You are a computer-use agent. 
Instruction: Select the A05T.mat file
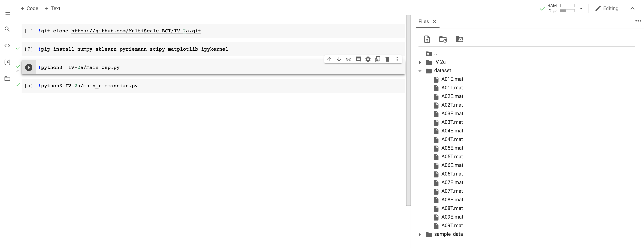[x=452, y=157]
